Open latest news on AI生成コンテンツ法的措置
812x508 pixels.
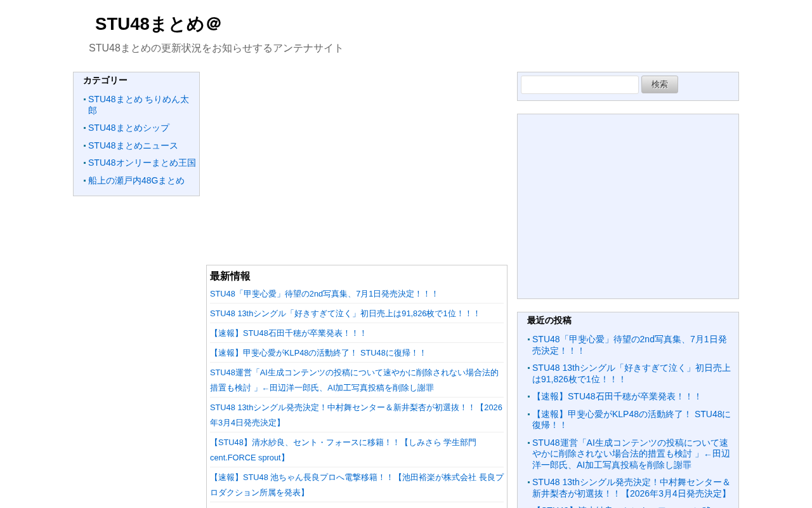tap(355, 380)
